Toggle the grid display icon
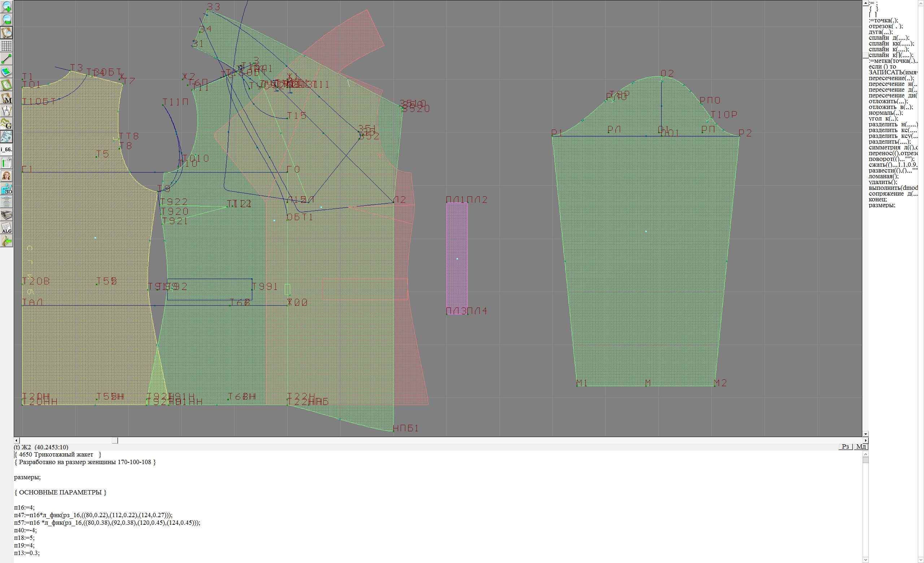 [x=6, y=46]
